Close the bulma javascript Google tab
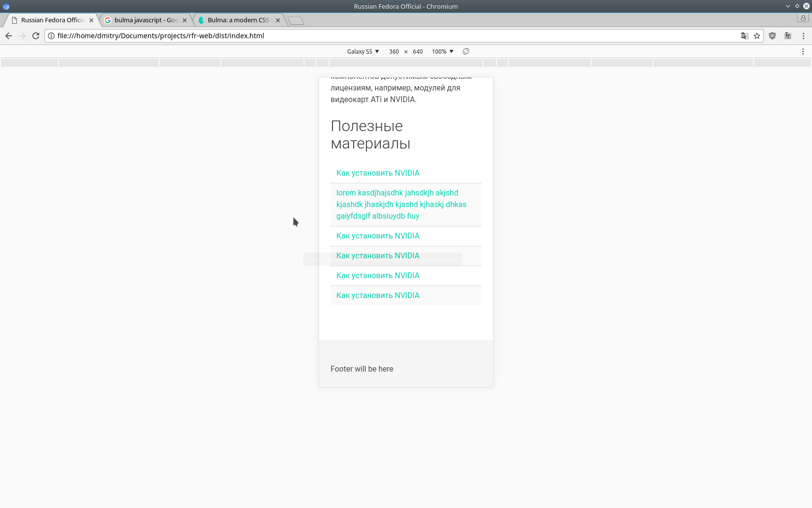This screenshot has height=508, width=812. [185, 20]
